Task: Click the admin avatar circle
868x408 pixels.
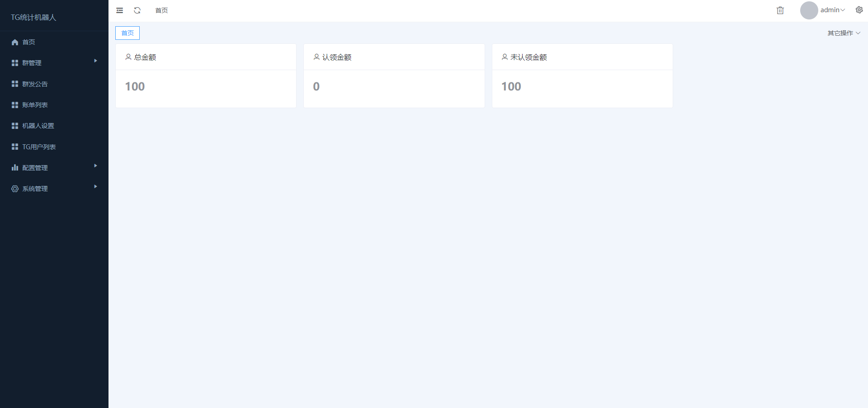Action: coord(809,10)
